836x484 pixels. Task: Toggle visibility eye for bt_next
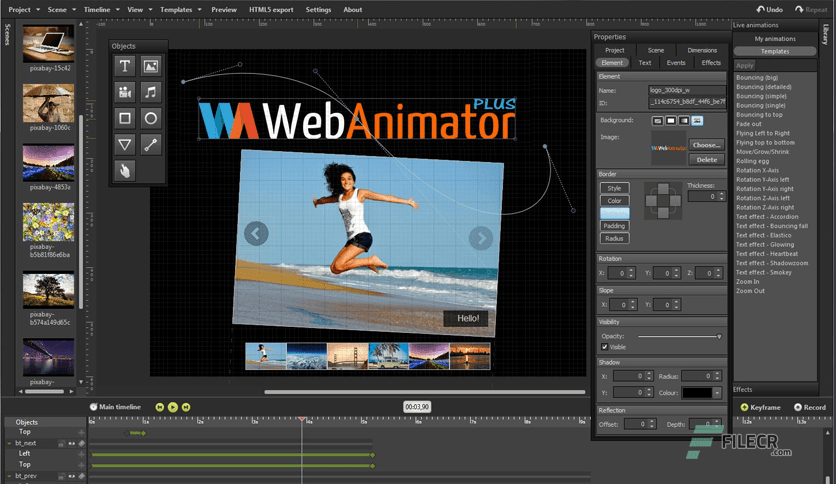pos(71,443)
